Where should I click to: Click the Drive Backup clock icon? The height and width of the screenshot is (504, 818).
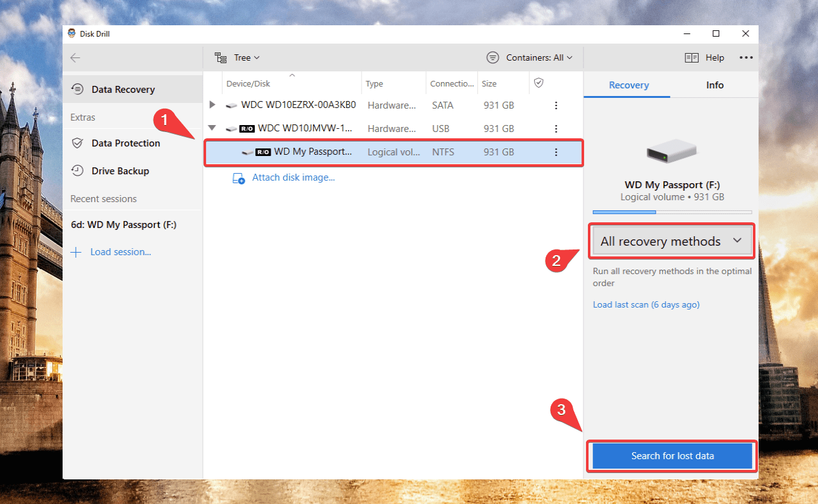(77, 171)
